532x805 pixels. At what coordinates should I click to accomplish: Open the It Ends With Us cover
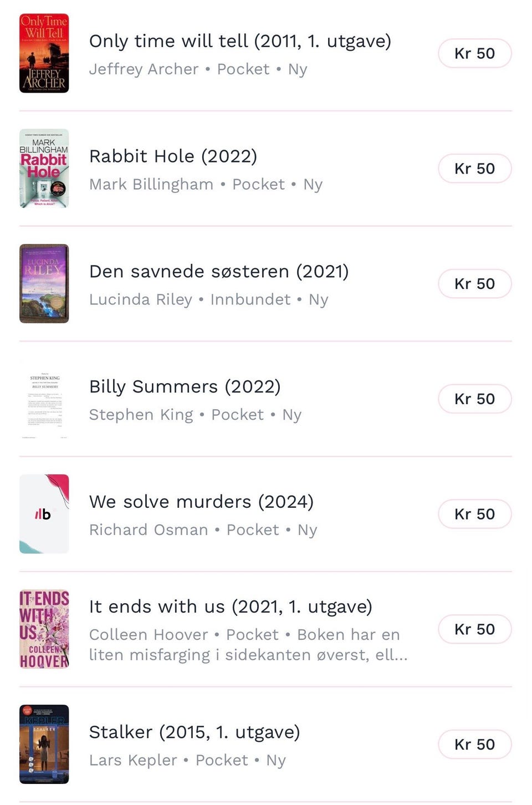click(x=44, y=629)
